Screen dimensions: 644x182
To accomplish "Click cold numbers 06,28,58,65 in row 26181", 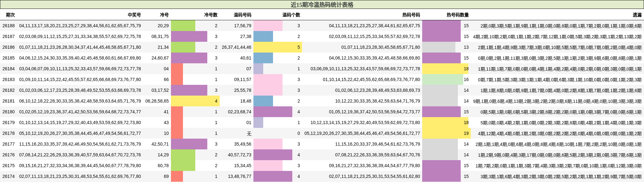I will [157, 101].
